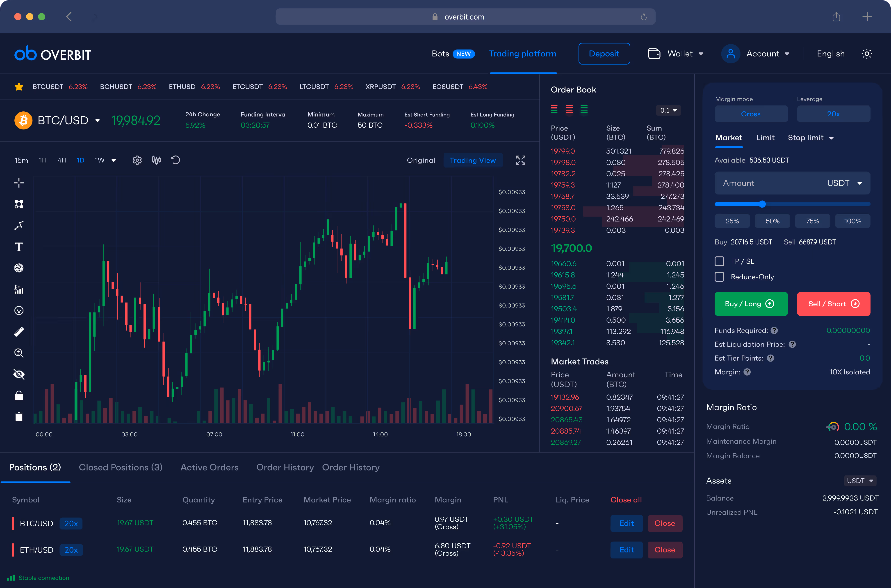Click the amount percentage slider handle
891x588 pixels.
pos(762,204)
